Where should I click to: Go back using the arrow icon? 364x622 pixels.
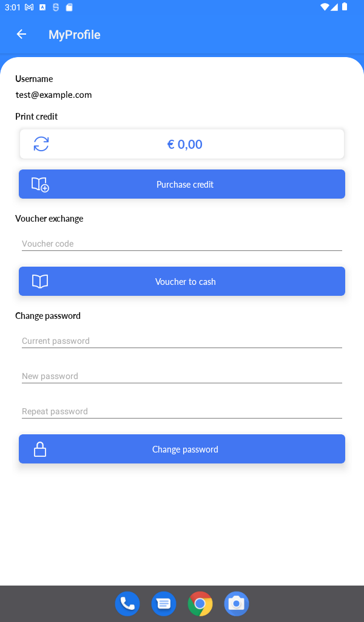click(21, 35)
